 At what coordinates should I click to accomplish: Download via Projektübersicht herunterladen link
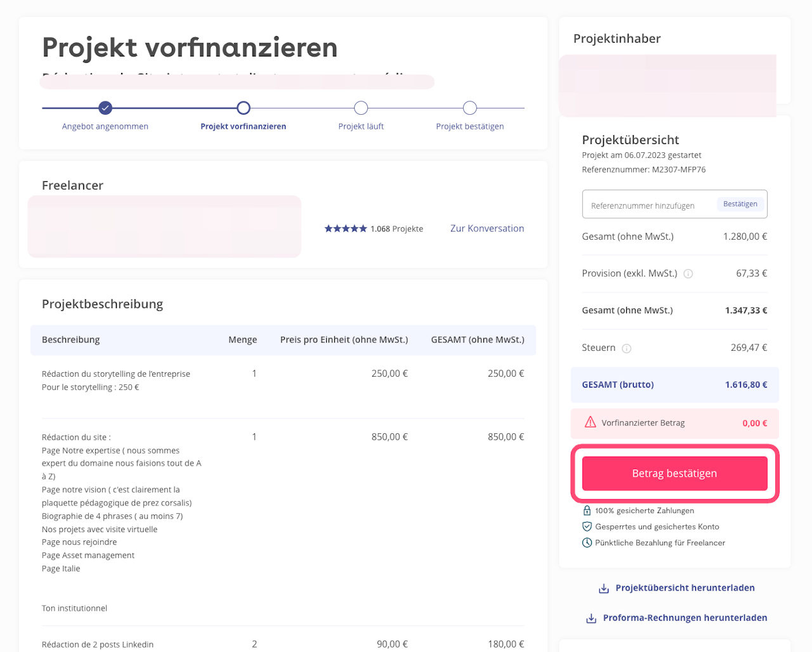[x=685, y=588]
